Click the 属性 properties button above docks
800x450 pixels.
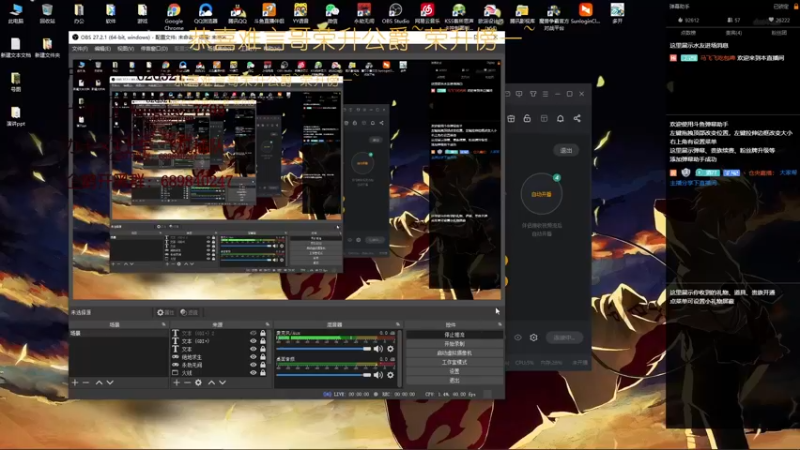[165, 312]
